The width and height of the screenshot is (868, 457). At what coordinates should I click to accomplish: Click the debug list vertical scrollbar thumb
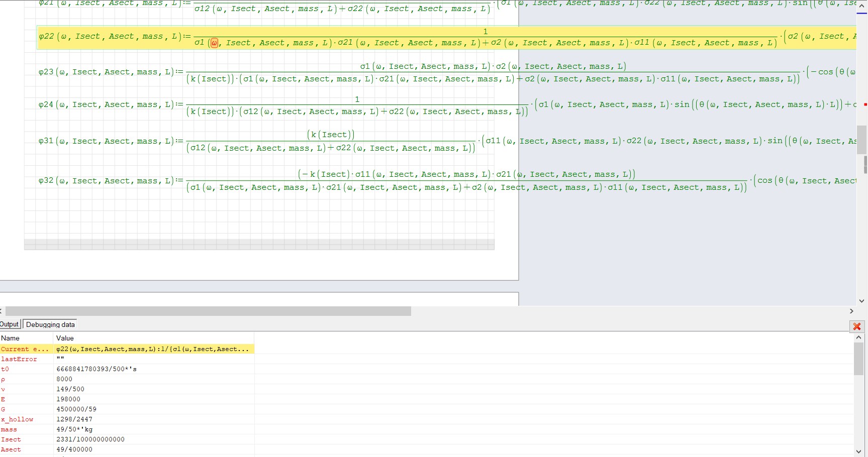858,359
